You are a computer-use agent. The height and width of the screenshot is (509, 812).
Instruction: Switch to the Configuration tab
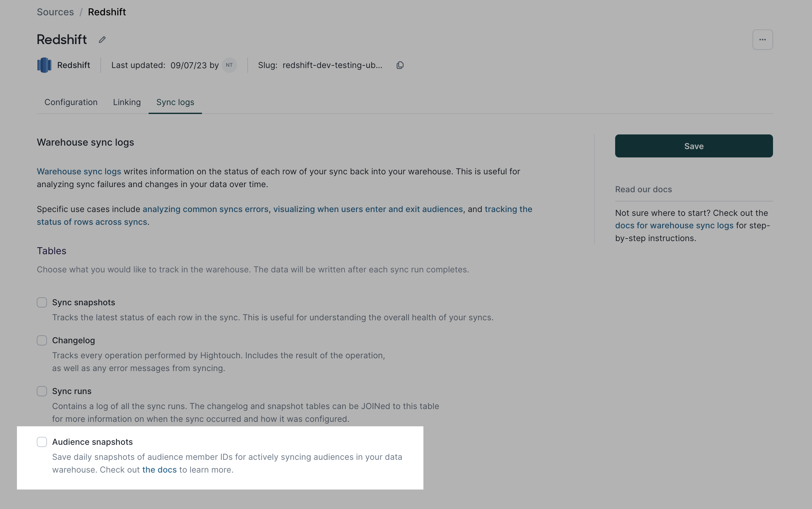[71, 102]
